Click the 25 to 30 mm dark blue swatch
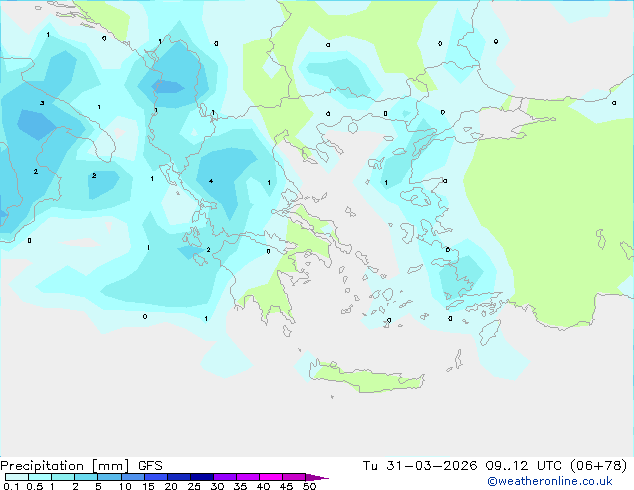This screenshot has height=490, width=634. tap(202, 477)
